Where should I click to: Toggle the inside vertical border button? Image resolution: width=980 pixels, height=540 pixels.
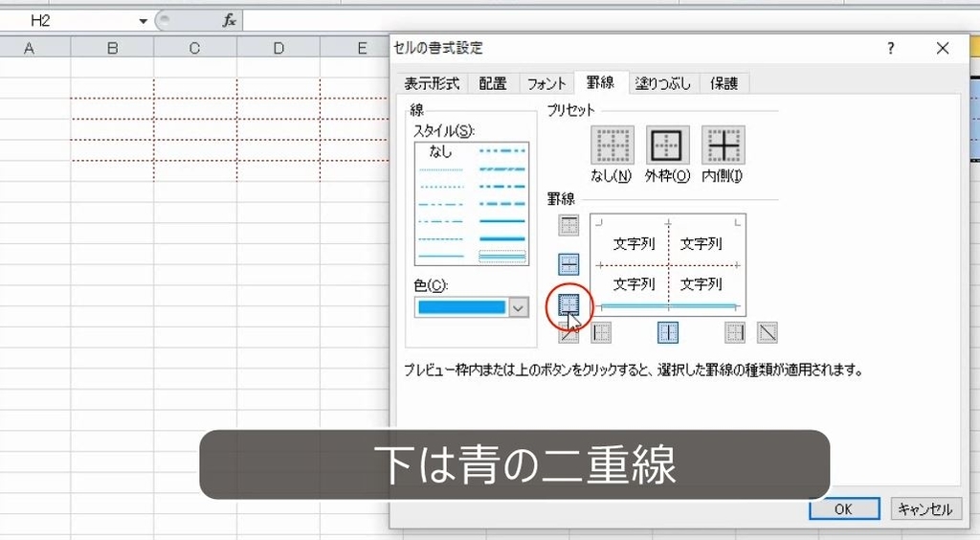(x=668, y=332)
